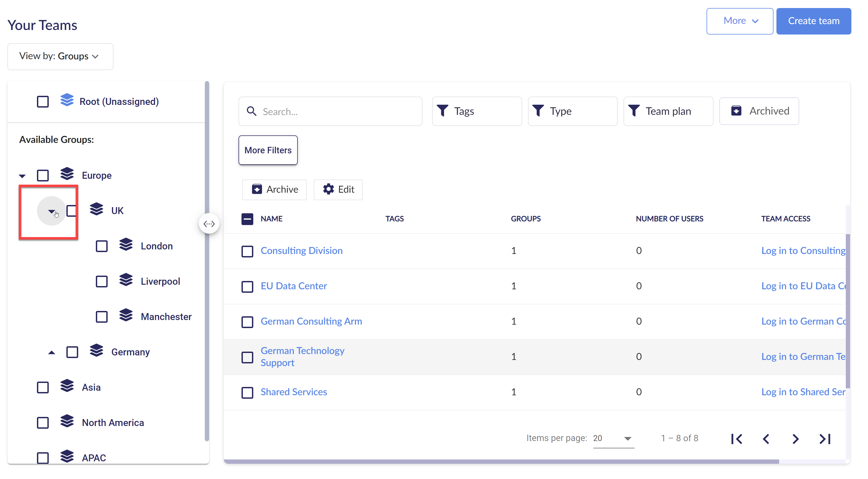Click the horizontal table scrollbar
The width and height of the screenshot is (868, 479).
tap(501, 462)
